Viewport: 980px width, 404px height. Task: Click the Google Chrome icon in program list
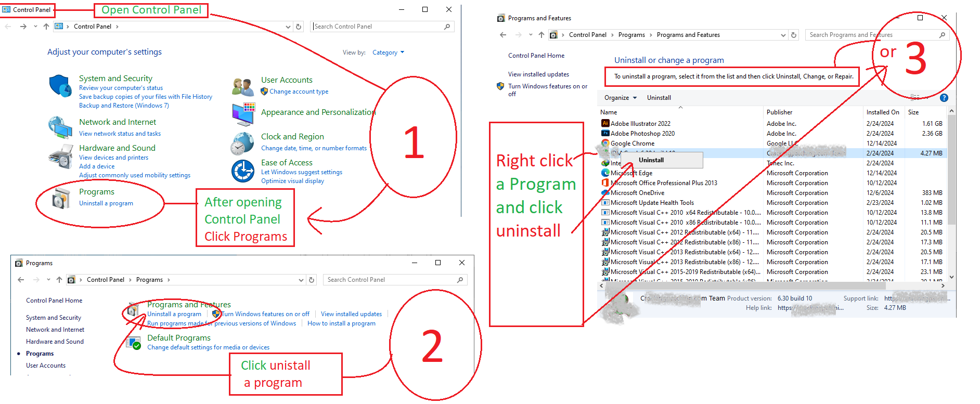tap(605, 143)
